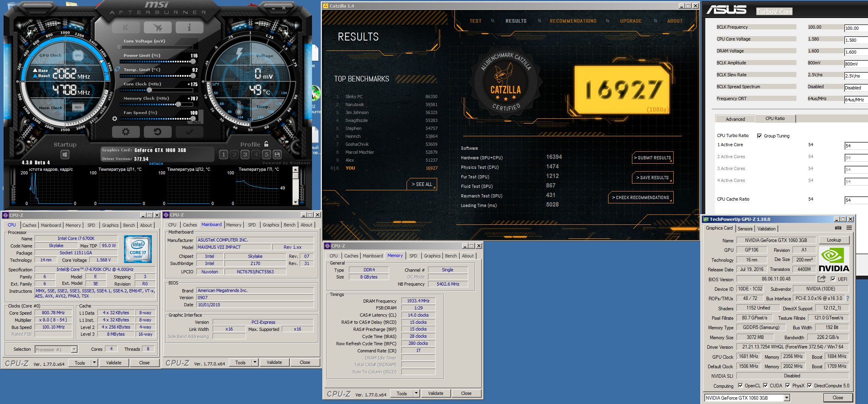The image size is (868, 404).
Task: Click the CPU Core Voltage input in TurboV
Action: pos(856,40)
